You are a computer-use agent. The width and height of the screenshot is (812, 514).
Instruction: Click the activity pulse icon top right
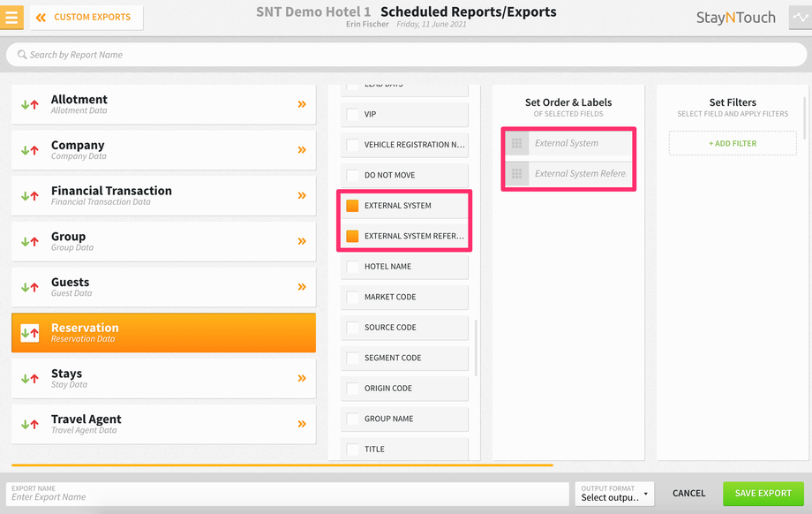click(x=801, y=17)
